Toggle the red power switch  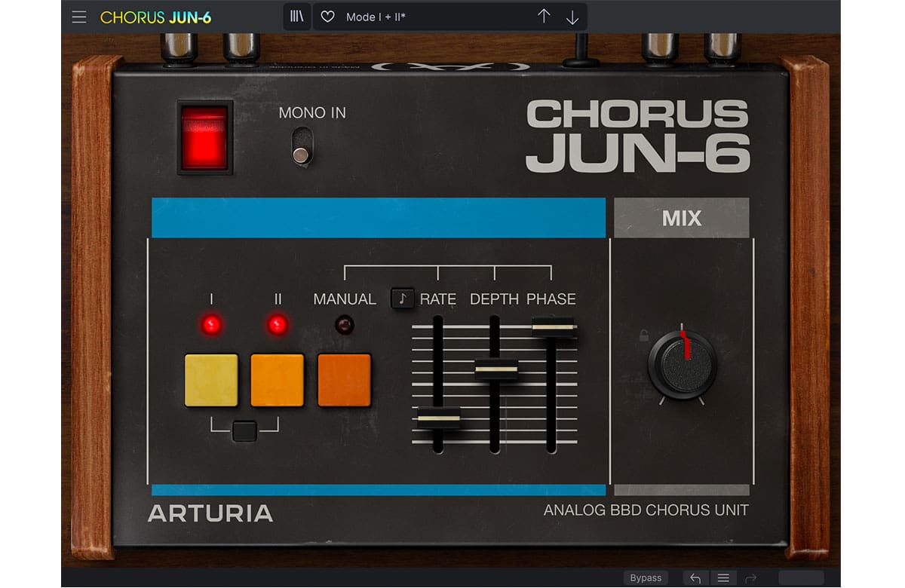[204, 137]
